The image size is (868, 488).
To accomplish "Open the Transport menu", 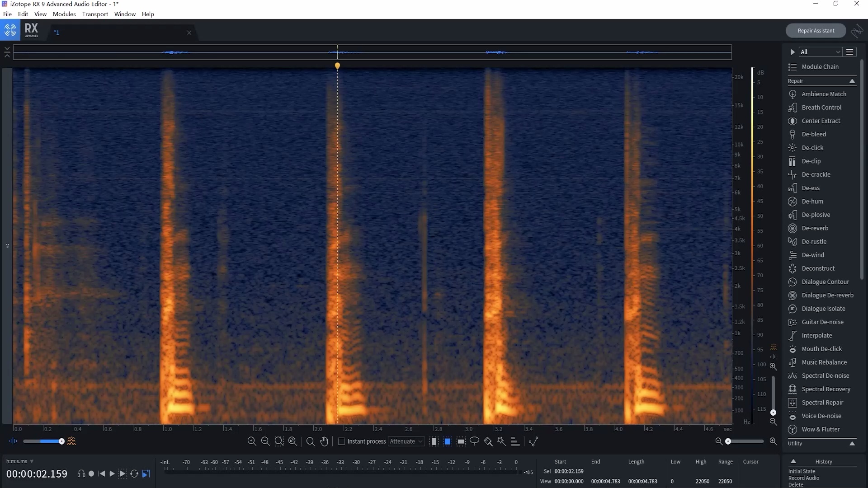I will [x=95, y=14].
